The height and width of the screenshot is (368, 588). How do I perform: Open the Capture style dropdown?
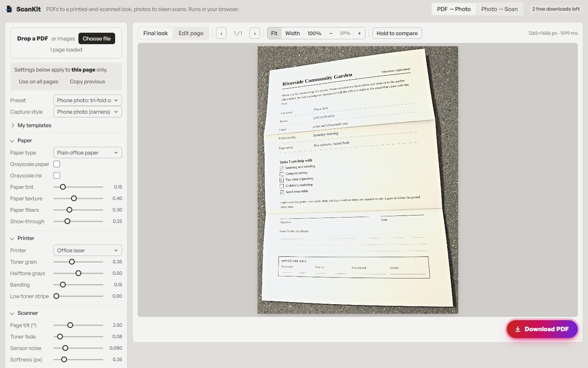(88, 112)
